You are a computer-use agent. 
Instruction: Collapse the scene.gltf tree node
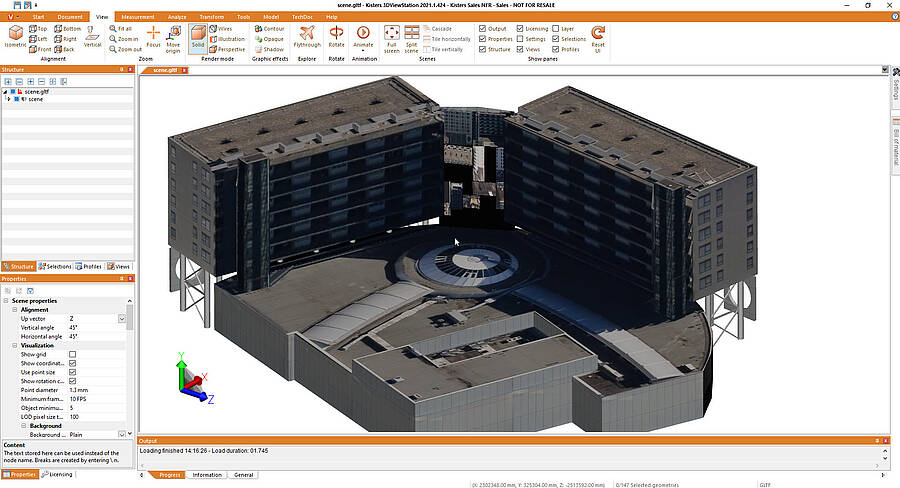pos(5,92)
